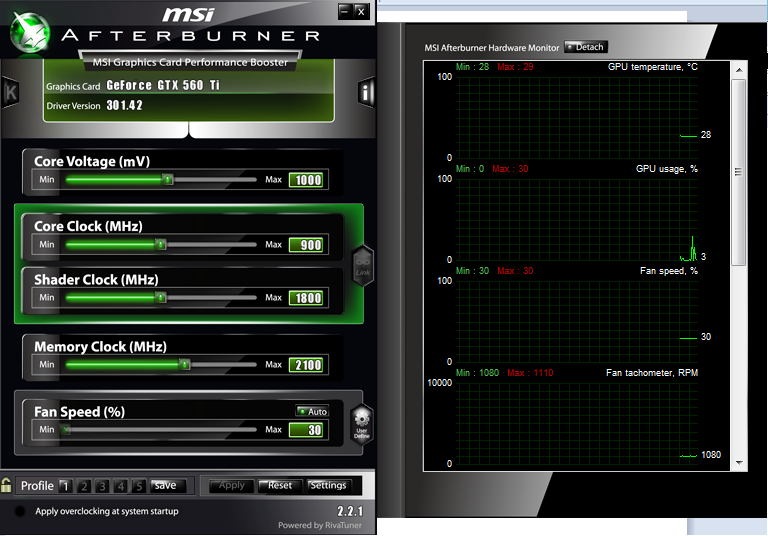Screen dimensions: 768x536
Task: Open the Settings dialog
Action: click(x=328, y=485)
